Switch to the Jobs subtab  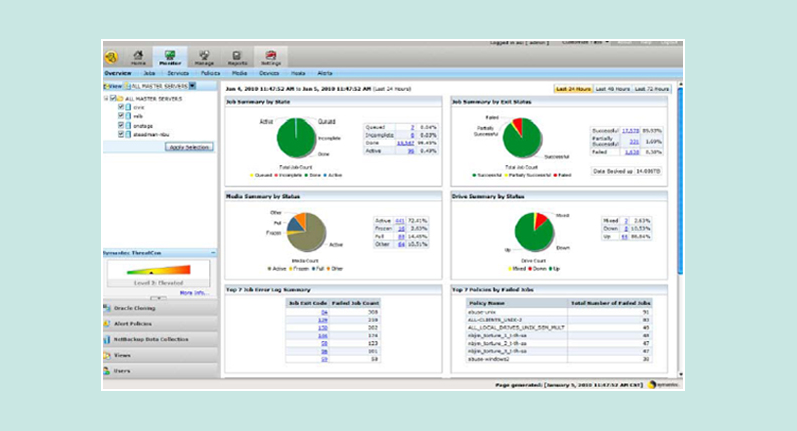coord(149,73)
